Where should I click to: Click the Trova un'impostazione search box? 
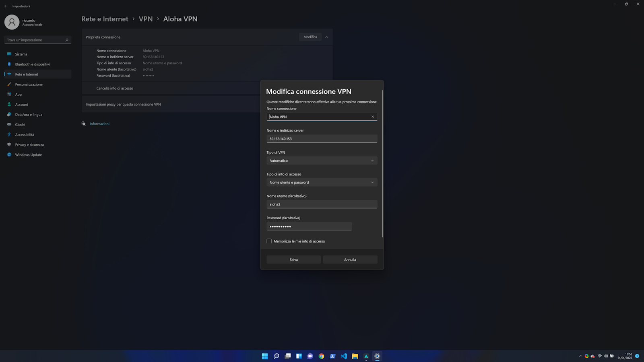click(x=38, y=40)
